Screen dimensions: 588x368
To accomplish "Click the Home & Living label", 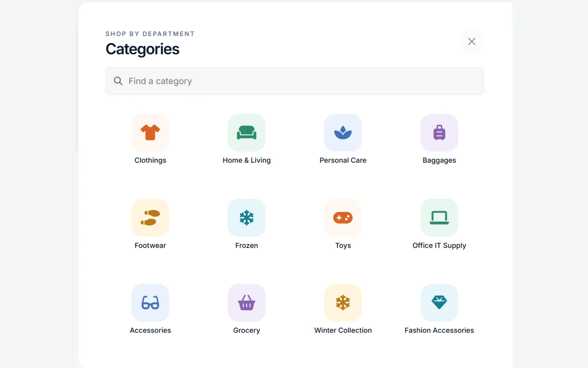I will (x=247, y=160).
